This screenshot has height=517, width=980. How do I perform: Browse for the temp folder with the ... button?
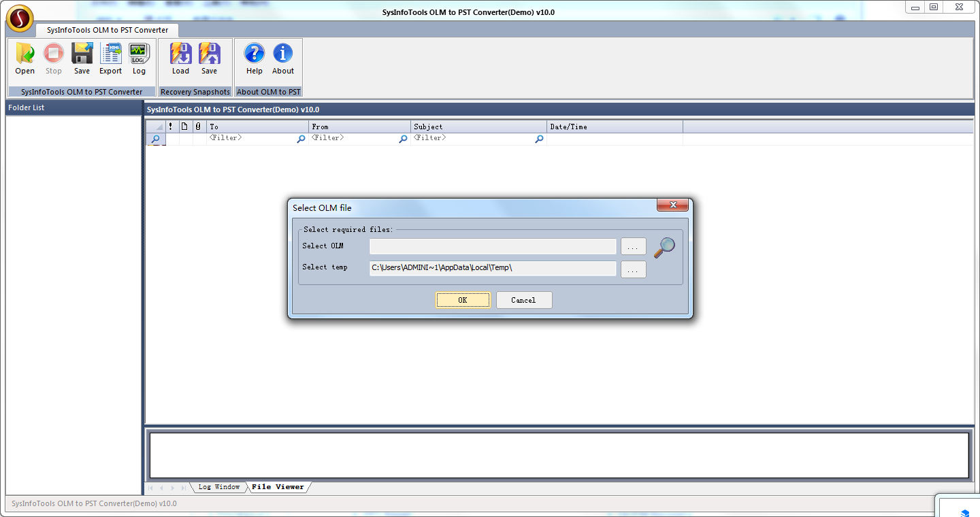(634, 269)
